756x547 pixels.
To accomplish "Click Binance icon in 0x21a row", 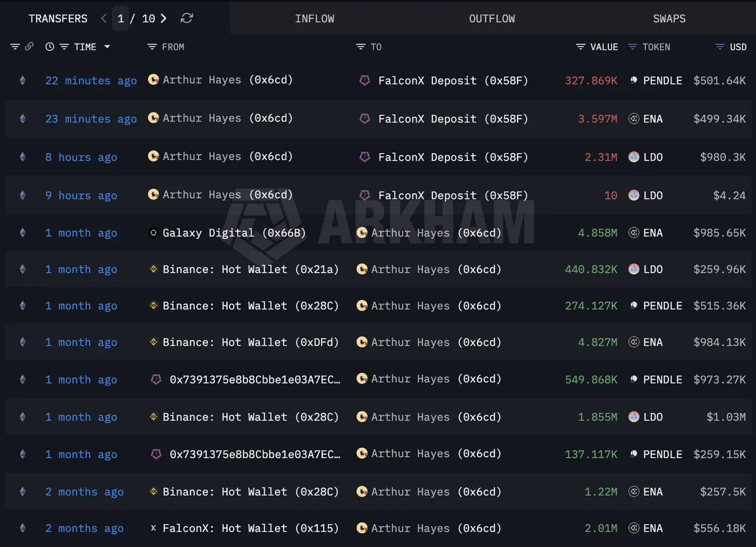I will click(153, 269).
